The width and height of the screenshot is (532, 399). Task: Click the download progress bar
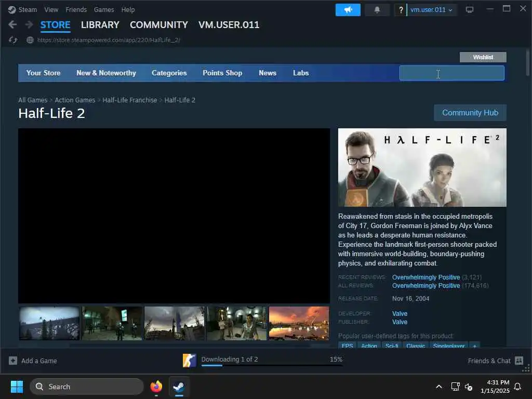(x=271, y=365)
